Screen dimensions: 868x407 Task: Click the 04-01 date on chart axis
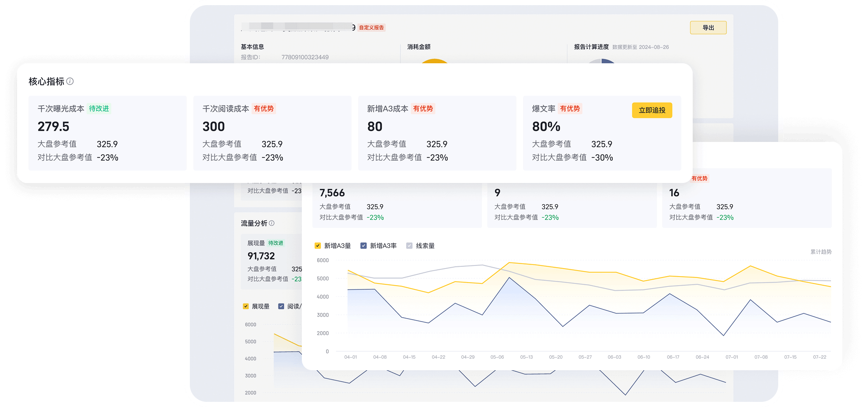tap(350, 357)
